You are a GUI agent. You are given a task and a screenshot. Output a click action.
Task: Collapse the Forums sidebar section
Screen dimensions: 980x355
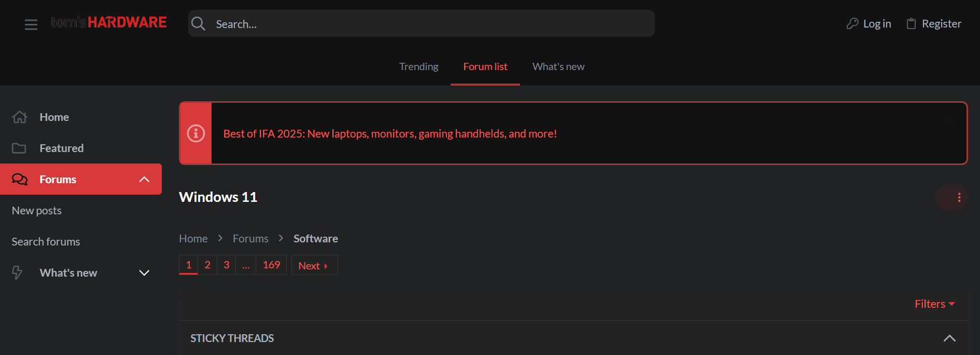pyautogui.click(x=144, y=180)
